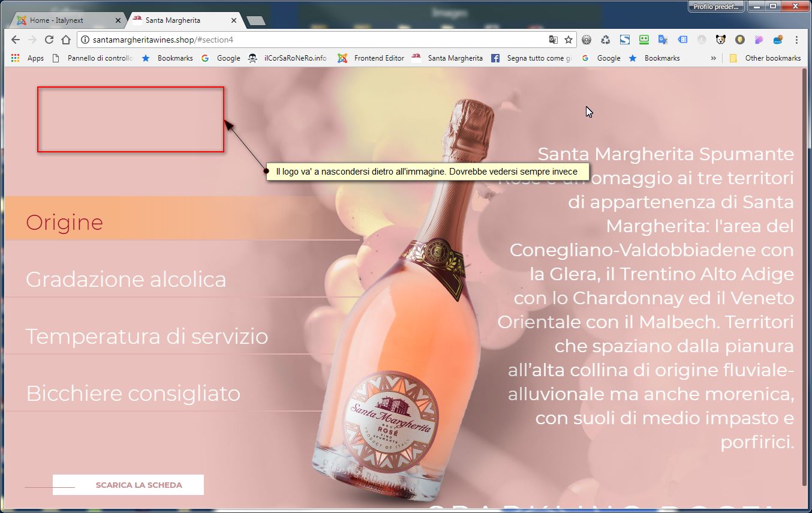Open Temperatura di servizio item

[x=146, y=336]
